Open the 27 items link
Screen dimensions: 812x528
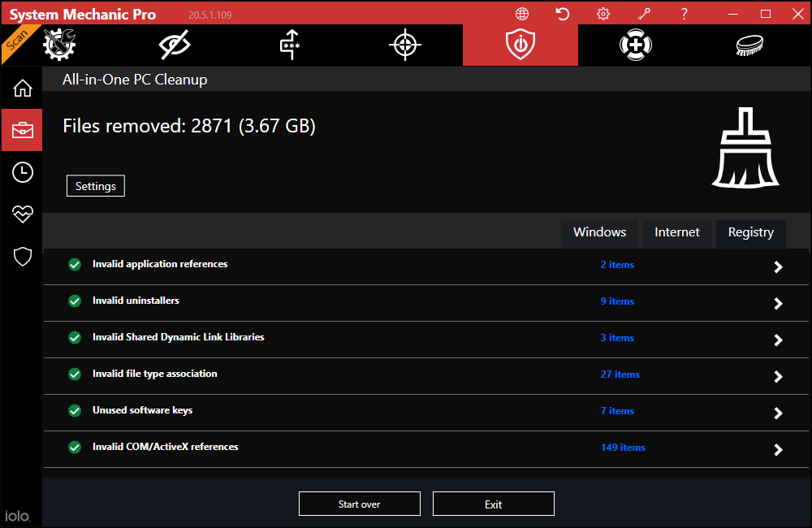(620, 374)
